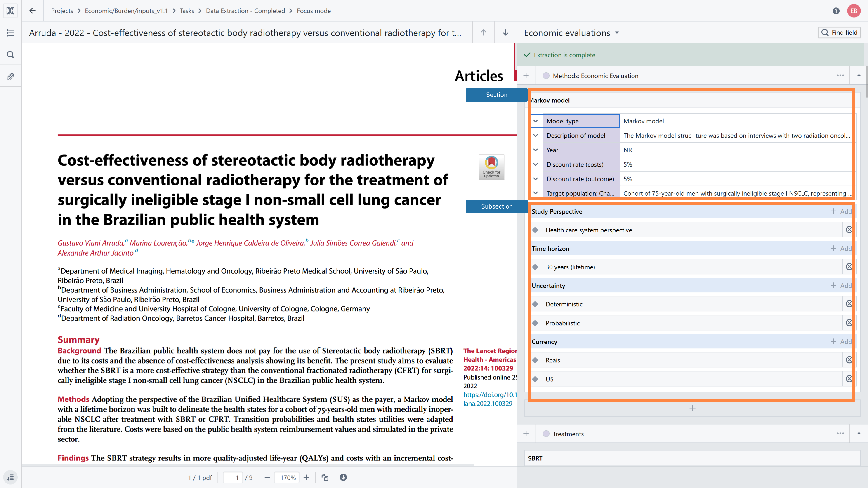868x488 pixels.
Task: Click diamond marker beside Deterministic
Action: tap(535, 304)
